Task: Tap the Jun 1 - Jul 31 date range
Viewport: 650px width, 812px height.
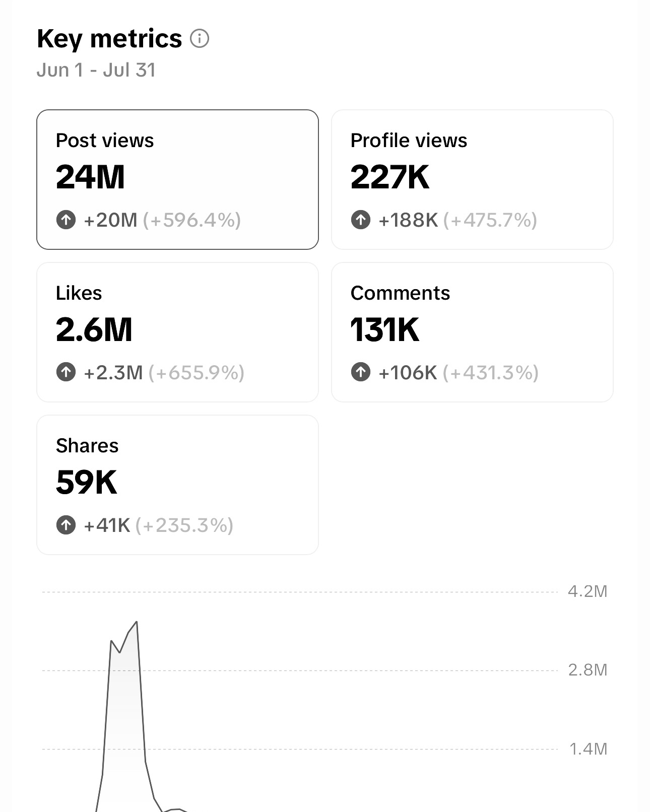Action: click(96, 70)
